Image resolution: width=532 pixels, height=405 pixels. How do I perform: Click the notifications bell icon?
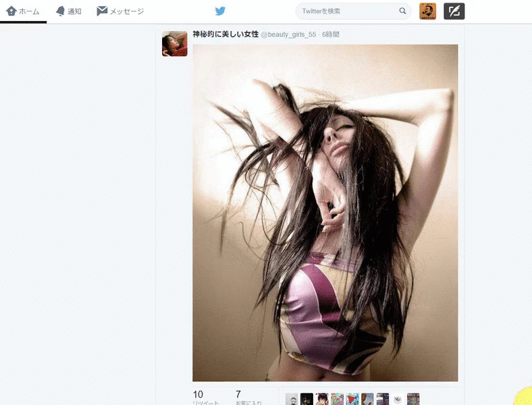(x=60, y=11)
